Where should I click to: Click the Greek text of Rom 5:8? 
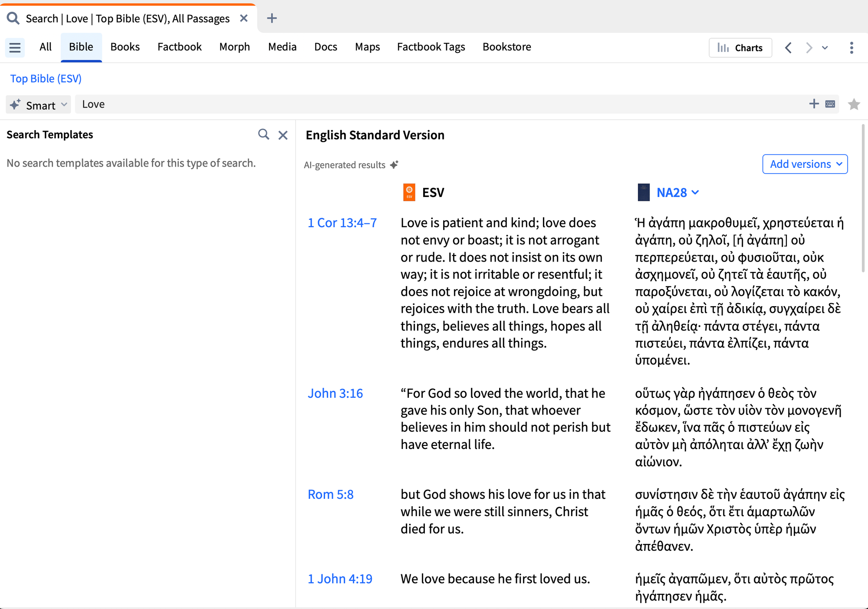[740, 520]
